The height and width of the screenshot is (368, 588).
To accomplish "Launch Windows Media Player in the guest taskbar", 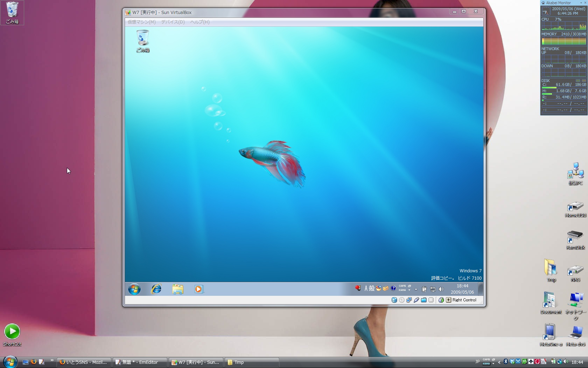I will pos(199,289).
